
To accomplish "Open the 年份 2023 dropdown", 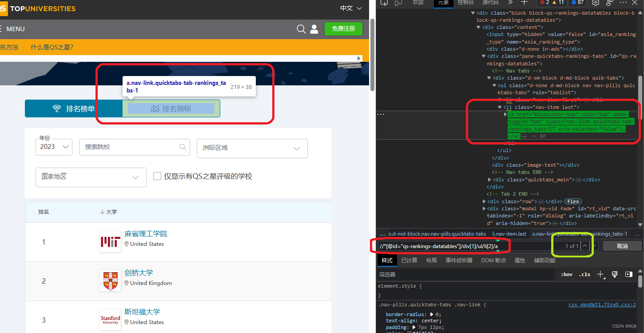I will 54,147.
